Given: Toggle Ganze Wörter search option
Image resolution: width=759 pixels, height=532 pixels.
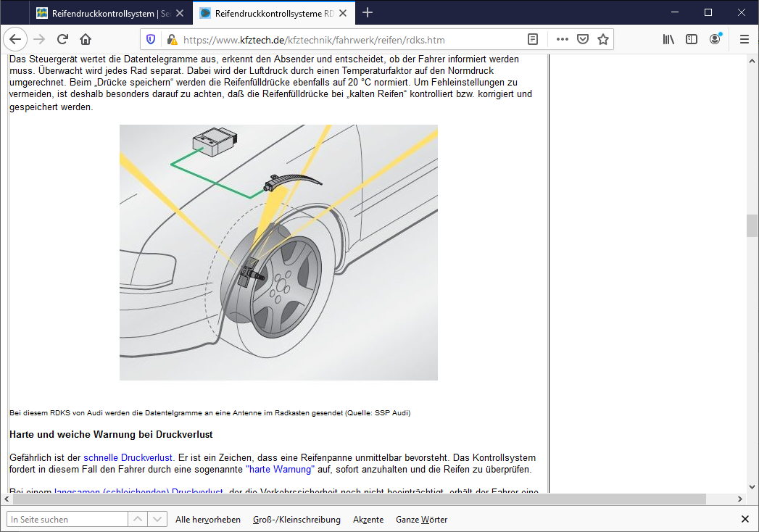Looking at the screenshot, I should (422, 520).
